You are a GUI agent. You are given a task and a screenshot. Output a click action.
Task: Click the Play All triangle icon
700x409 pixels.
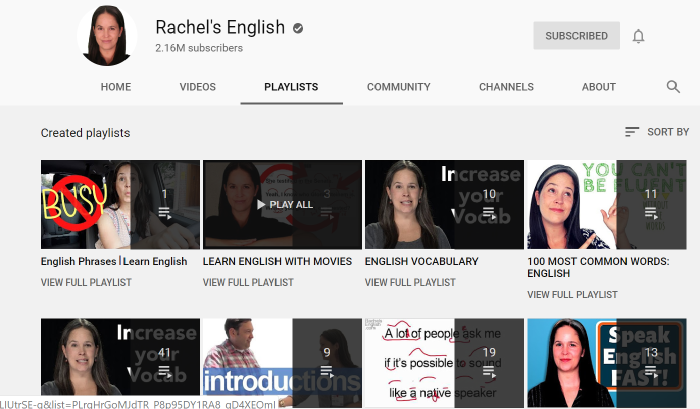pyautogui.click(x=261, y=204)
